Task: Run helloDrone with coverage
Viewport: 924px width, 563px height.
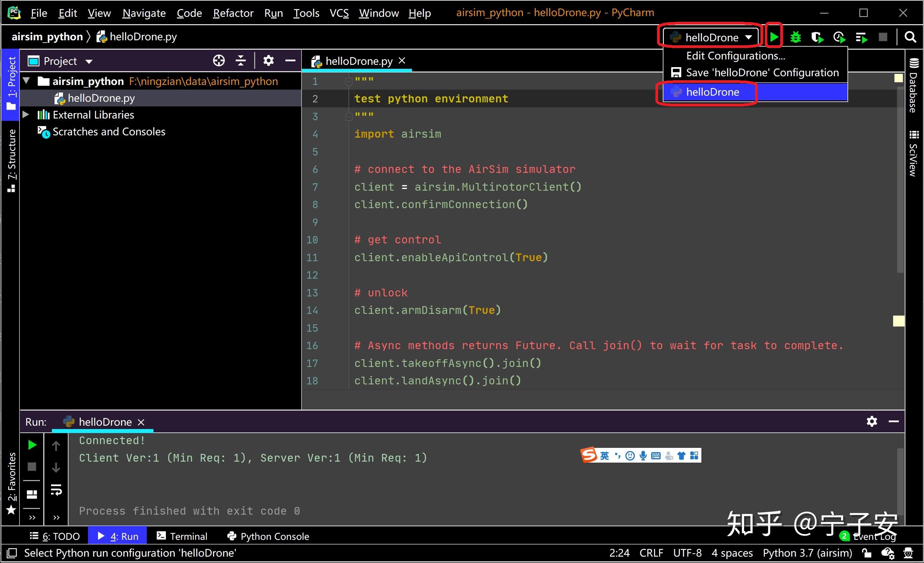Action: (x=817, y=37)
